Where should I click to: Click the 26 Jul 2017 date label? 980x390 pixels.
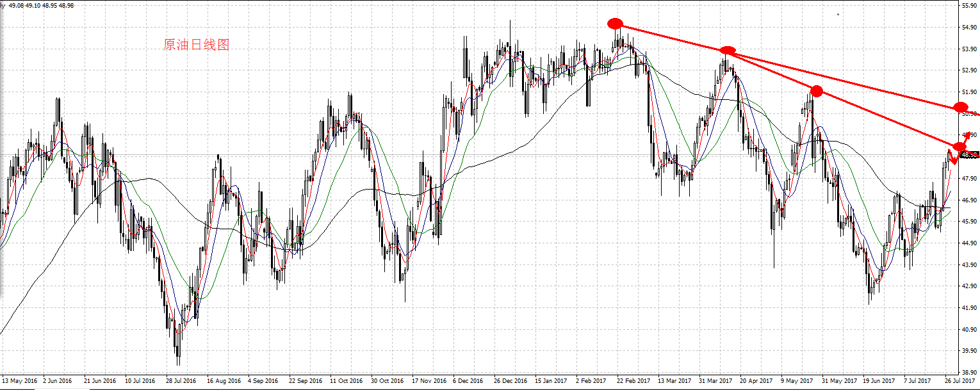959,380
